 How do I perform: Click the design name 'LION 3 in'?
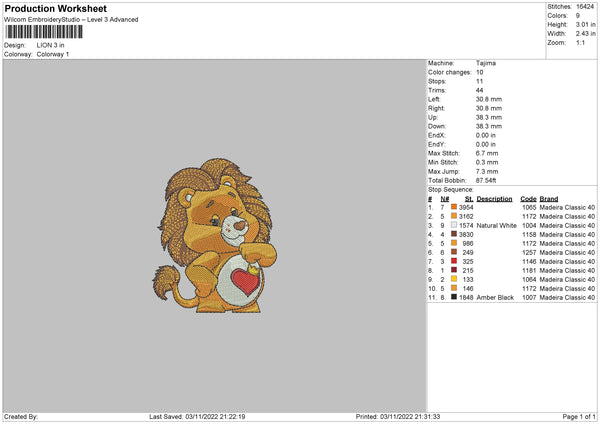51,45
